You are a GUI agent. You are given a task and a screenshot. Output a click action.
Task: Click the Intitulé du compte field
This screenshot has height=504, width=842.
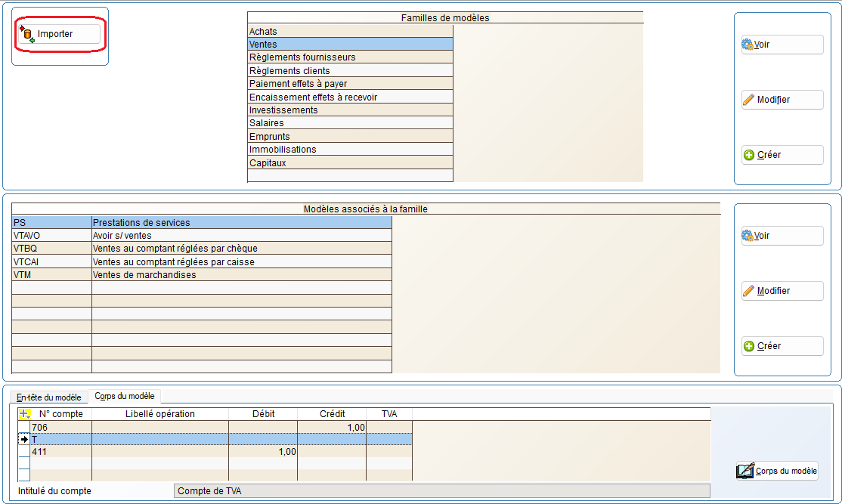[x=441, y=491]
